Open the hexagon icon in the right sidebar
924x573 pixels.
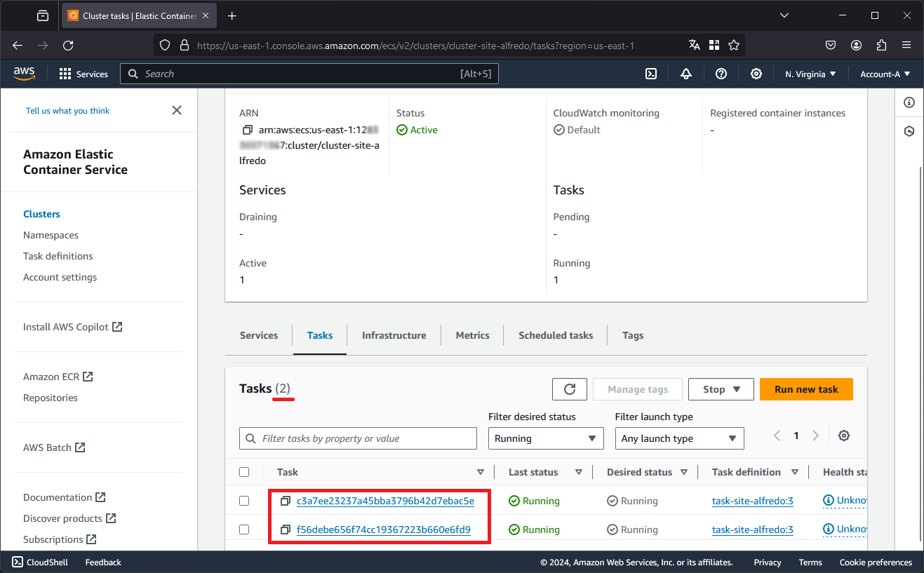click(x=909, y=131)
